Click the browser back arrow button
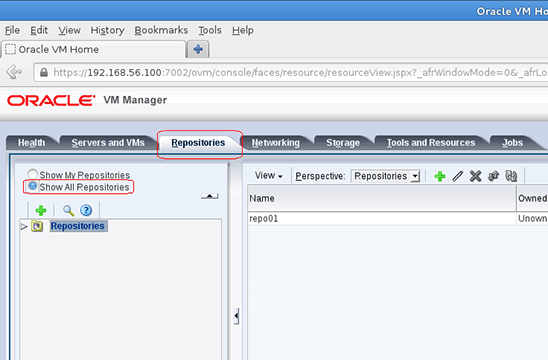The width and height of the screenshot is (548, 360). pos(14,72)
